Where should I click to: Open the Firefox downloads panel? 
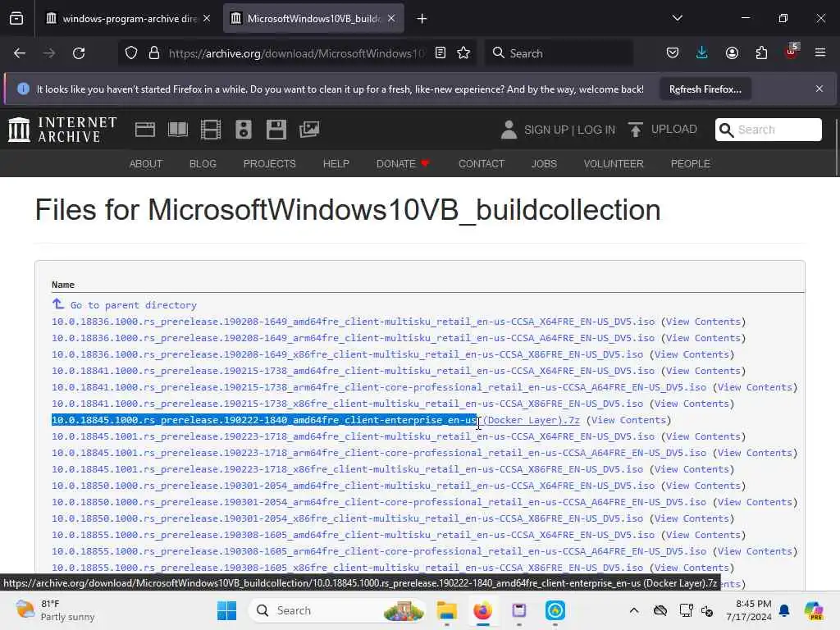coord(702,53)
